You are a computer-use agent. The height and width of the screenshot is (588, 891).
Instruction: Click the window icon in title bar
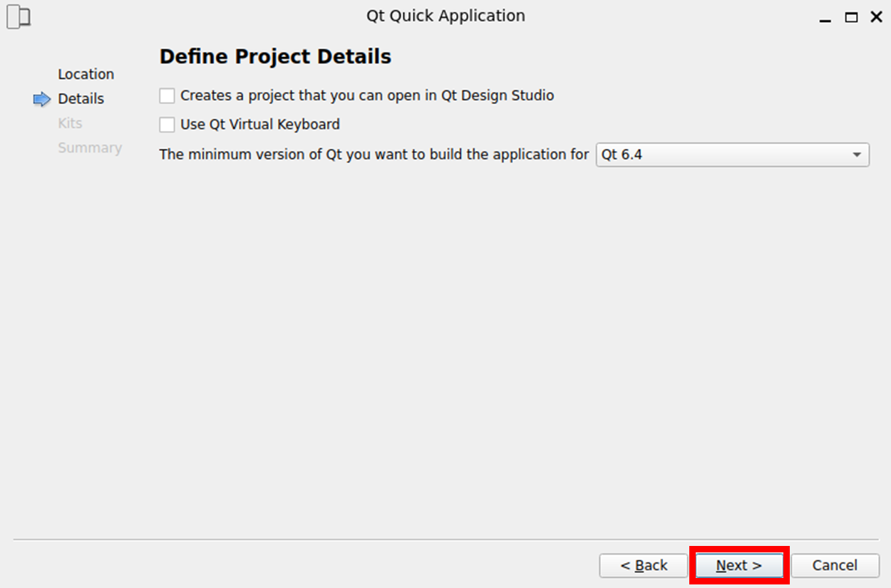18,17
